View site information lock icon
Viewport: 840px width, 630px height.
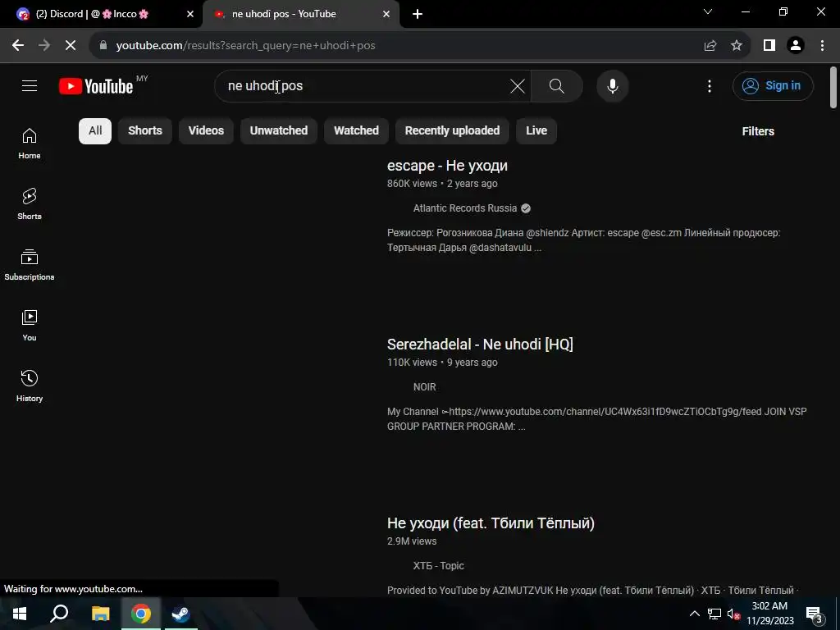point(103,46)
